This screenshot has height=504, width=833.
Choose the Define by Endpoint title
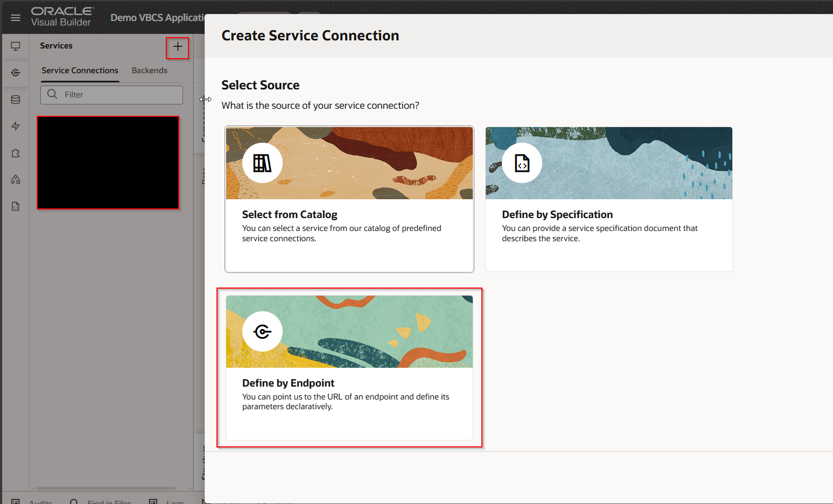288,383
